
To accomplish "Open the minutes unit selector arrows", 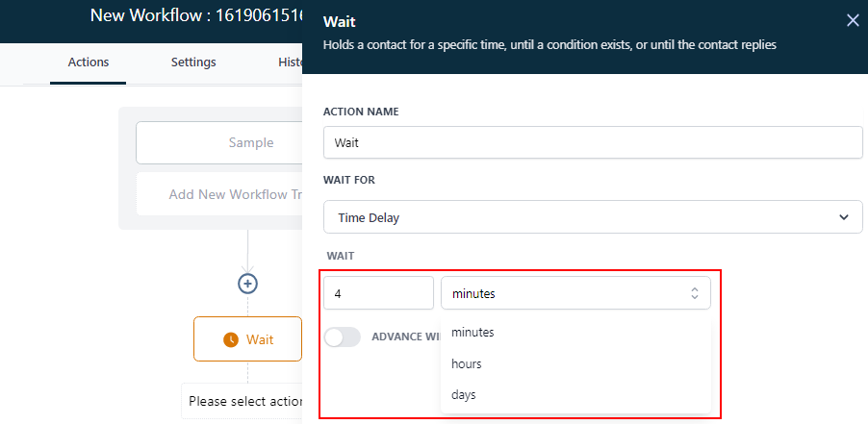I will (695, 294).
